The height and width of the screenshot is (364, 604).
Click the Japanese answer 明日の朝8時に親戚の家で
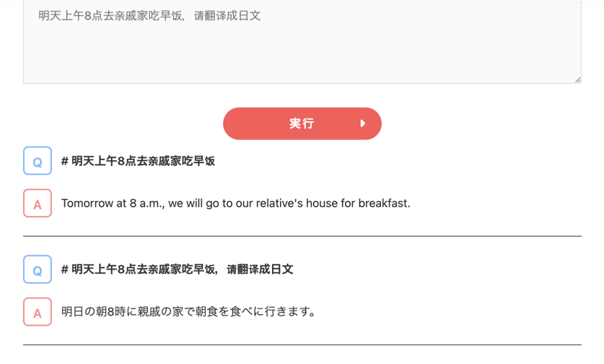coord(188,312)
